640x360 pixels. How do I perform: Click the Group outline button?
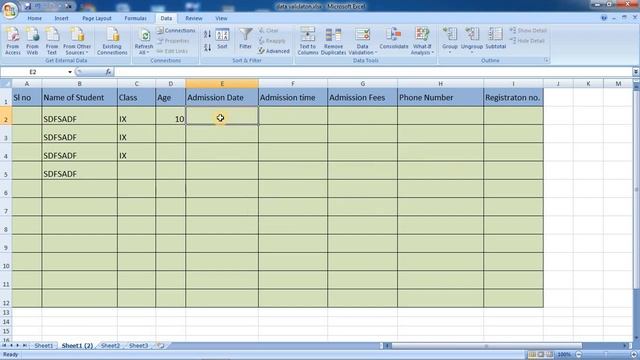point(450,41)
